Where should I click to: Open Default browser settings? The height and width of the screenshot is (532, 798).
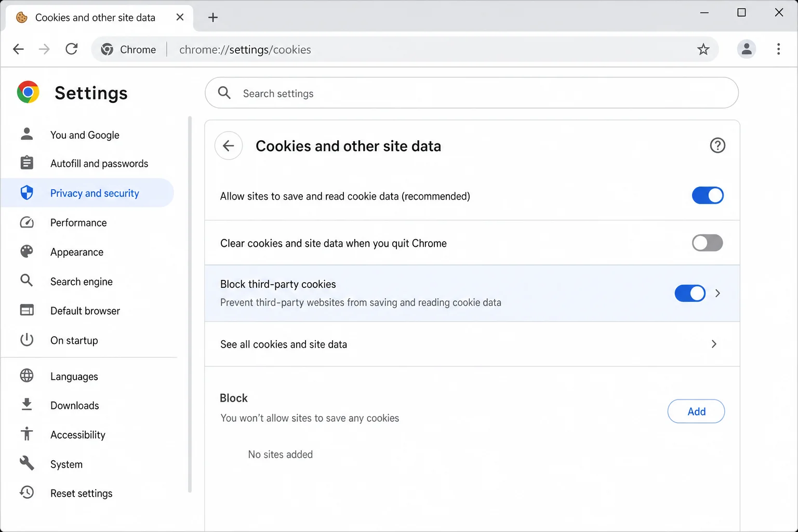87,311
